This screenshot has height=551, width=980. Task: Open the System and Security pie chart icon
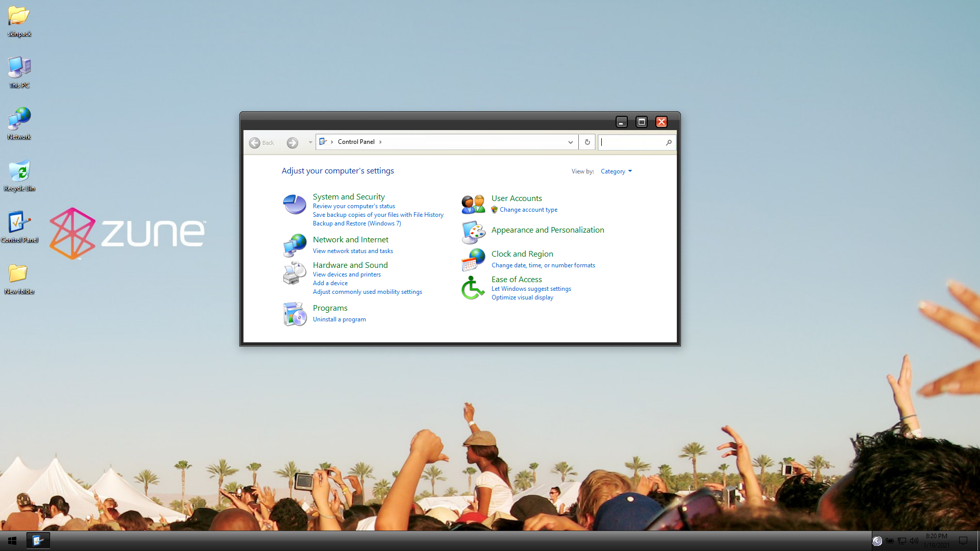295,205
